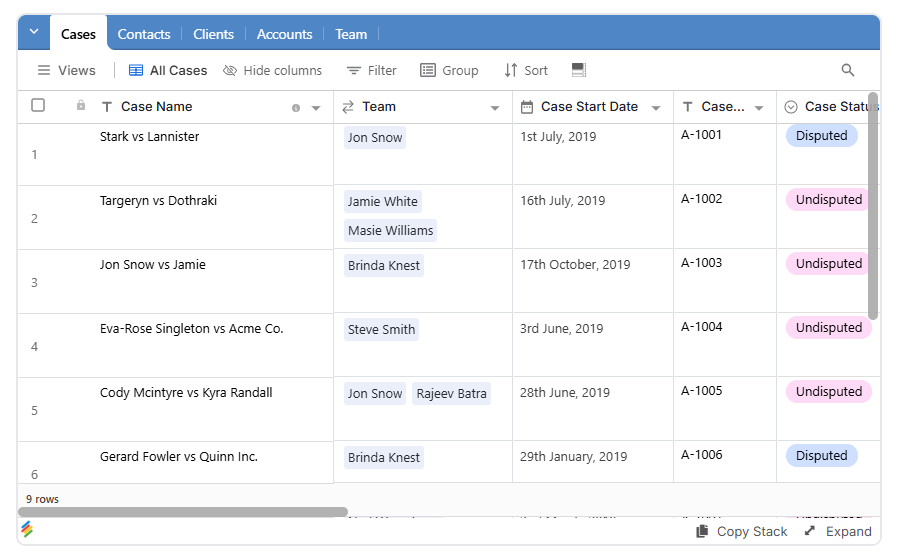Screen dimensions: 902x560
Task: Open the workspace dropdown chevron beside Cases tab
Action: (34, 32)
